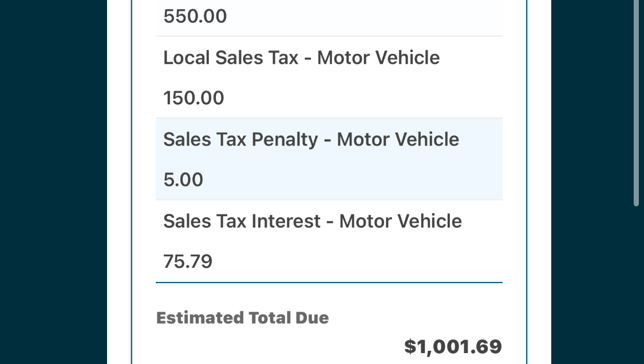Click the dark teal left page margin

(53, 182)
